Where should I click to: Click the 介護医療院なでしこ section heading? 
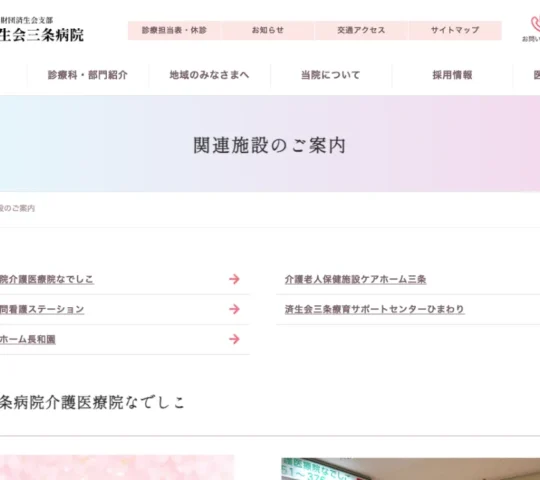tap(92, 402)
